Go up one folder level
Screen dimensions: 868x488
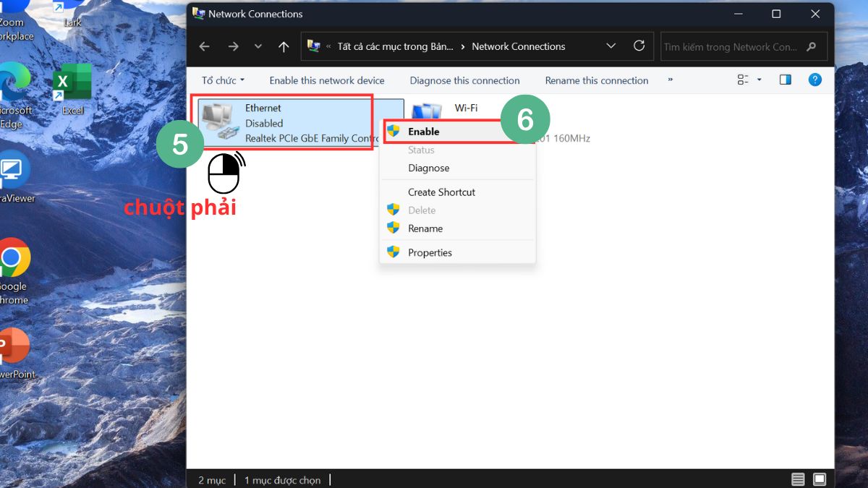[x=284, y=46]
